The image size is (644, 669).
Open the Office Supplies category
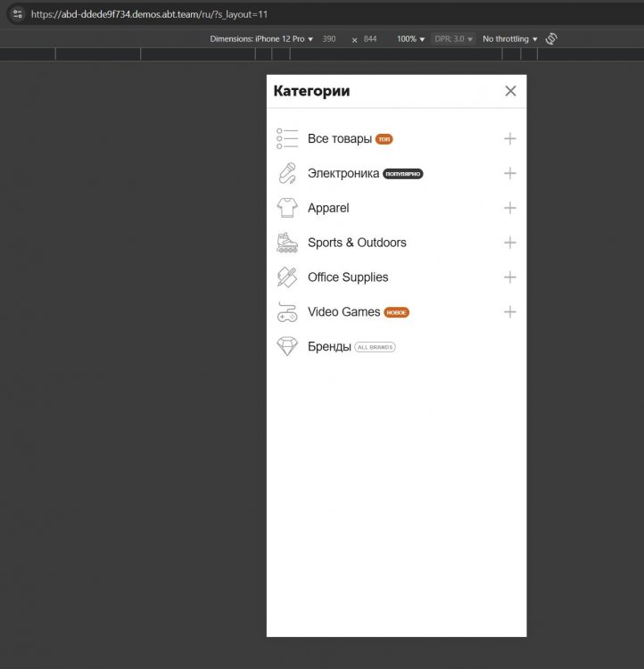tap(348, 277)
